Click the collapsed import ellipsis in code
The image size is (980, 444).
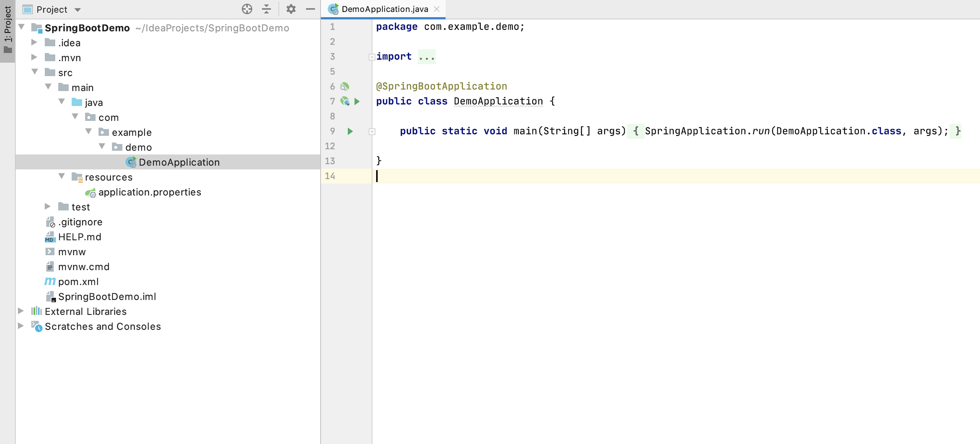click(x=427, y=57)
